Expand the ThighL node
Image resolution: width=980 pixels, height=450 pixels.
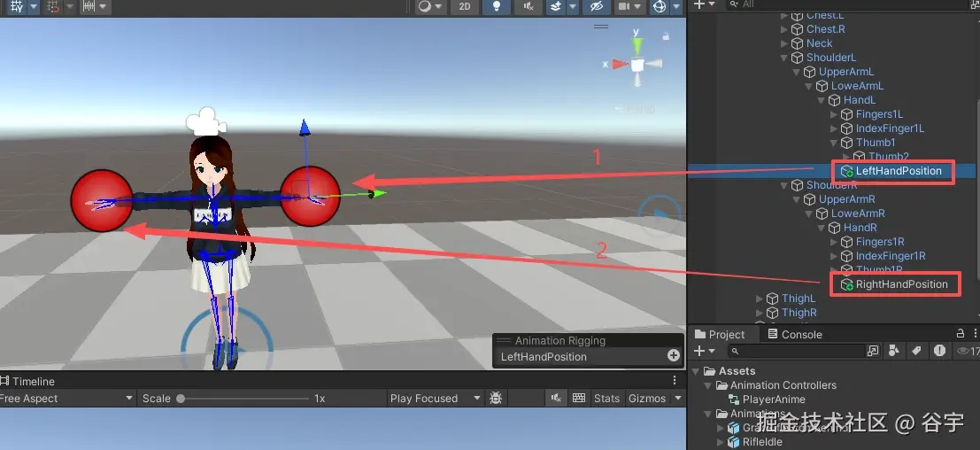pos(760,299)
